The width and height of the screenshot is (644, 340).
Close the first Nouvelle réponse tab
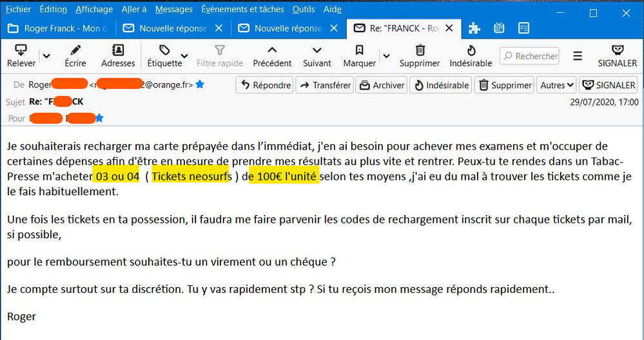(219, 28)
